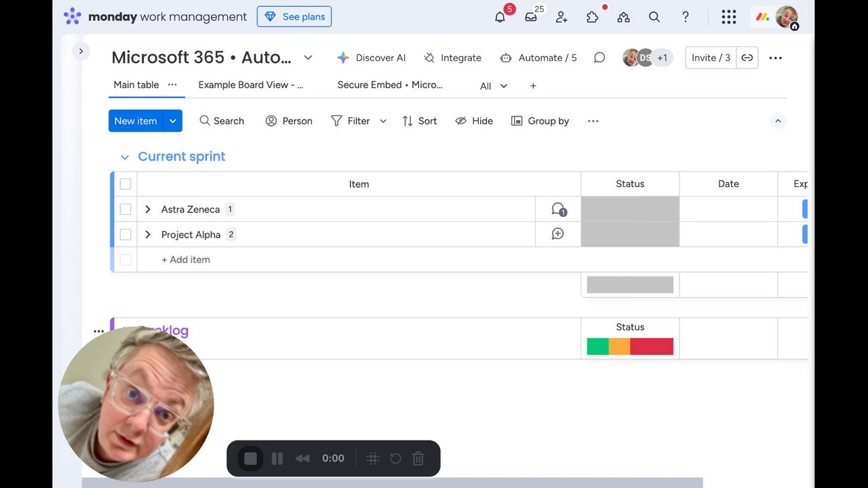Tick the Astra Zeneca row checkbox
This screenshot has height=488, width=868.
(x=125, y=209)
